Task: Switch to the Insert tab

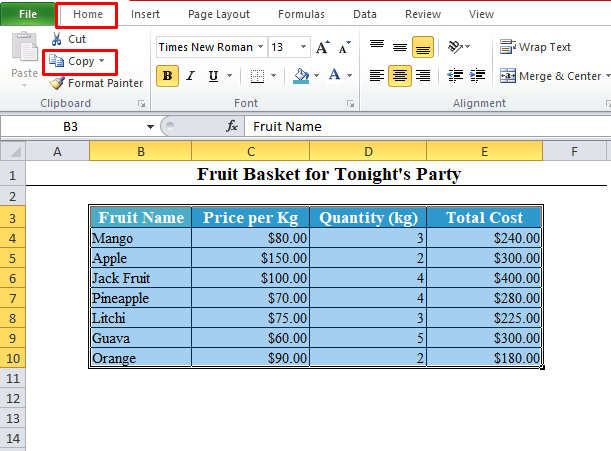Action: coord(145,14)
